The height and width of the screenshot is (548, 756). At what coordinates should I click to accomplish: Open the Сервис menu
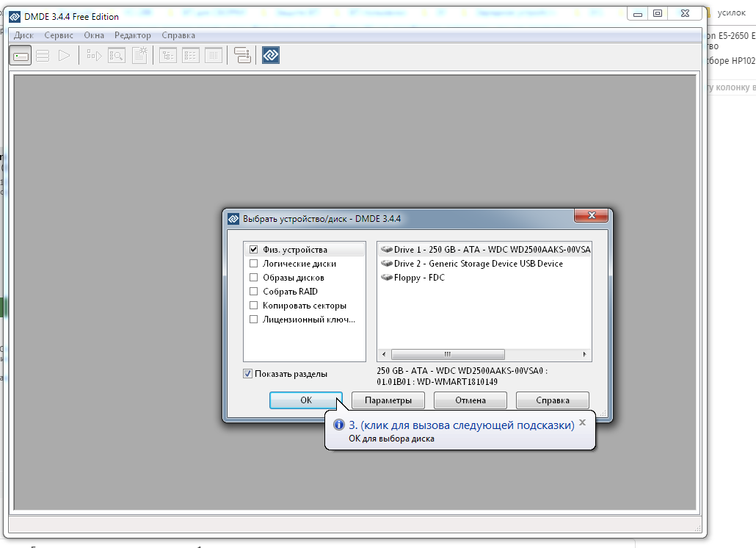pos(59,35)
